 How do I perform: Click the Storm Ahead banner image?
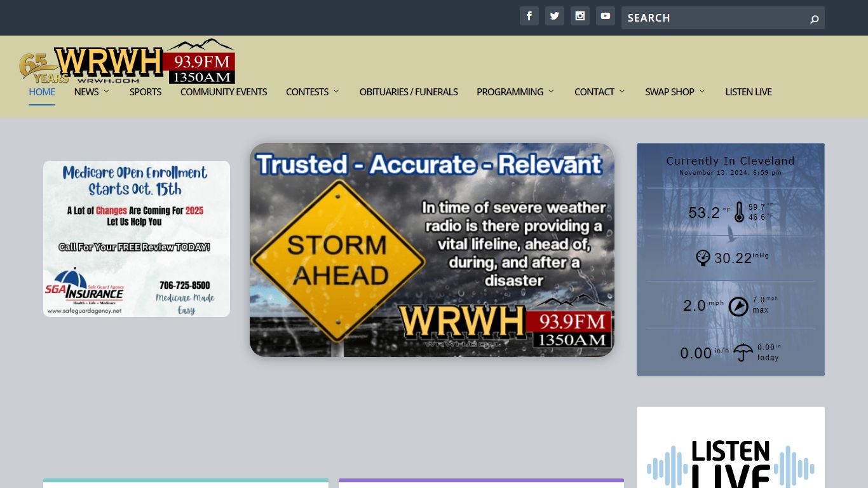point(432,250)
